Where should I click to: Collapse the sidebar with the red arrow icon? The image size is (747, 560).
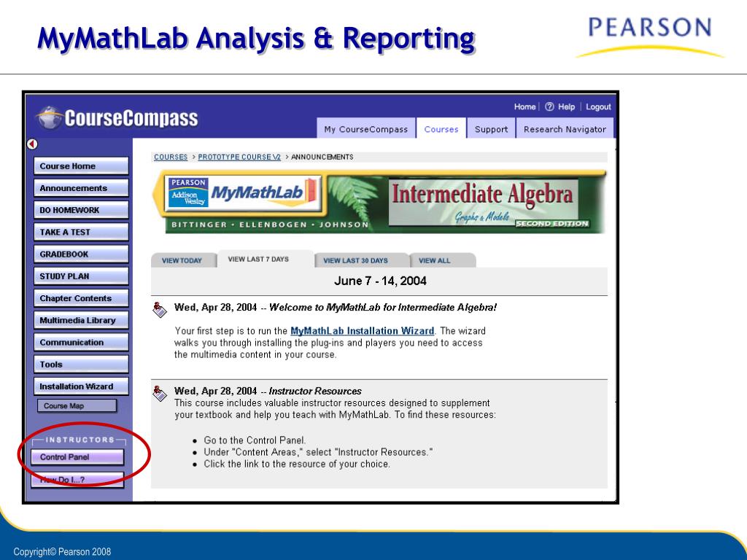[32, 144]
